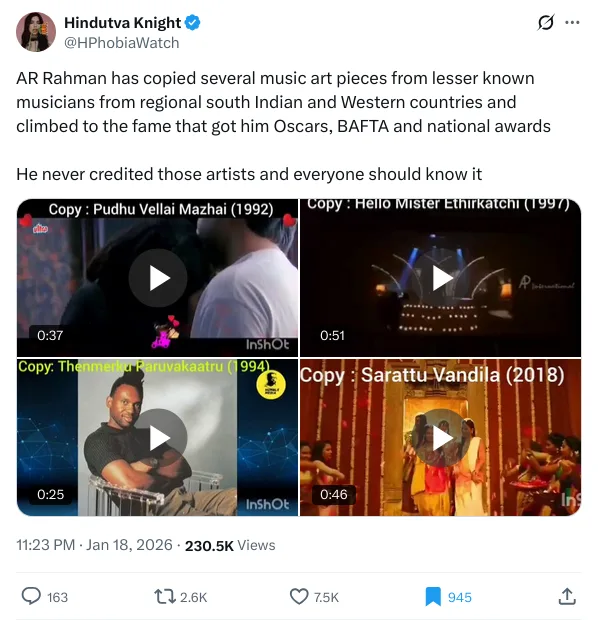Play the Thenmerku Paruvakaatru video
The height and width of the screenshot is (620, 598).
pyautogui.click(x=158, y=438)
